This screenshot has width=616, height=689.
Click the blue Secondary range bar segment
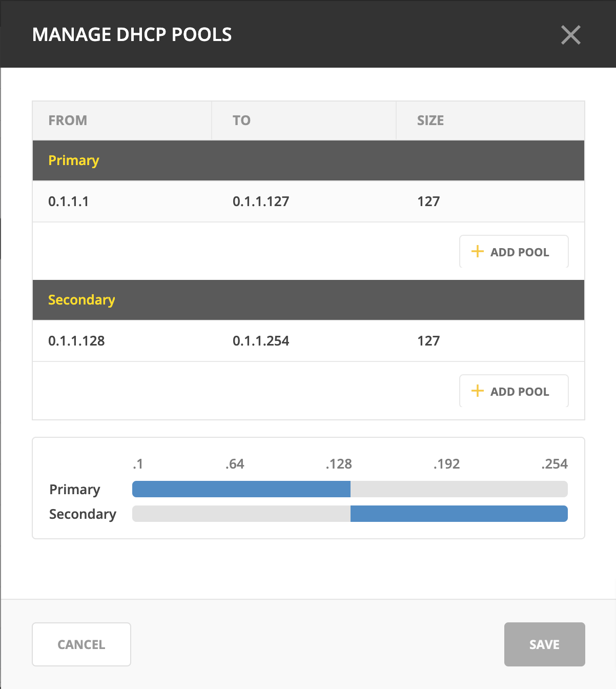coord(459,514)
